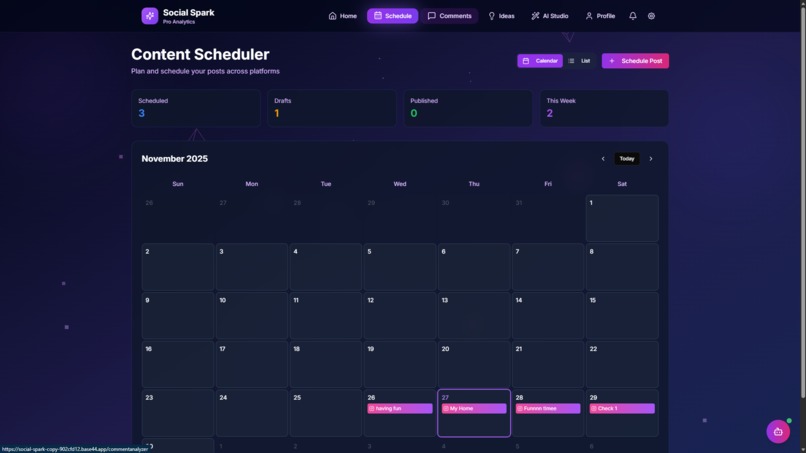Select November 9 calendar cell
806x453 pixels.
(x=178, y=316)
